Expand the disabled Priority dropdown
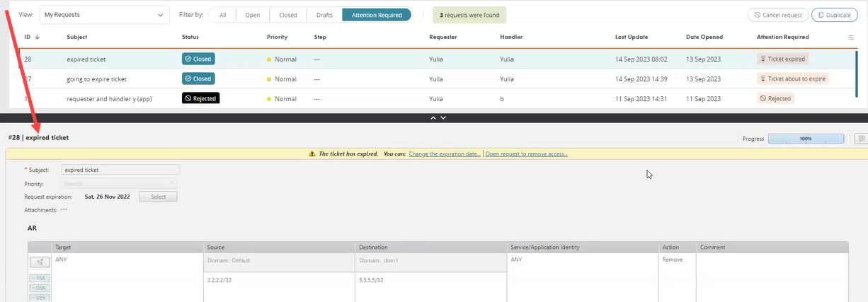This screenshot has width=868, height=302. (120, 183)
